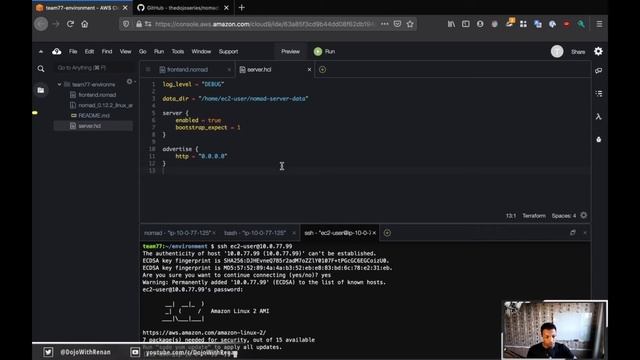Open the View menu
Screen dimensions: 640x360
[125, 51]
